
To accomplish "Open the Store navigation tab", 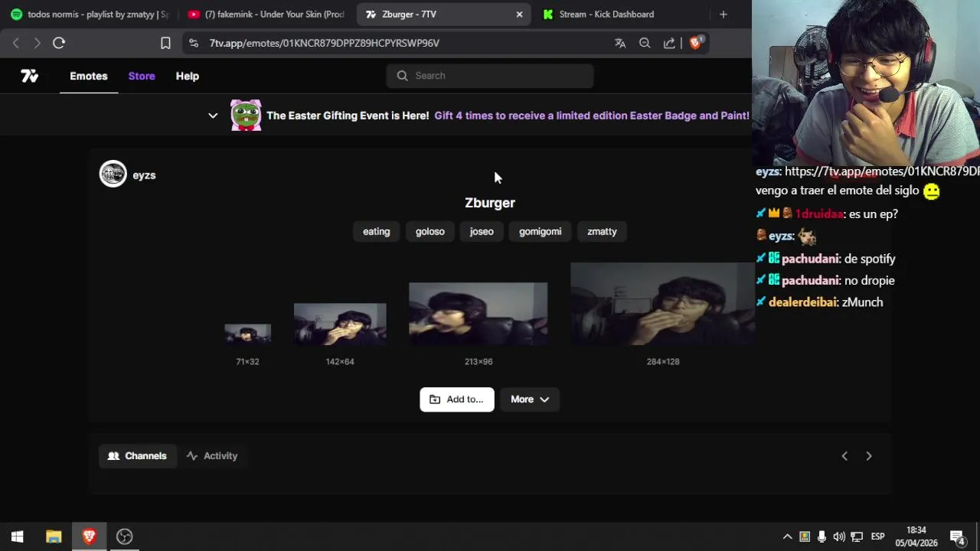I will (x=142, y=76).
